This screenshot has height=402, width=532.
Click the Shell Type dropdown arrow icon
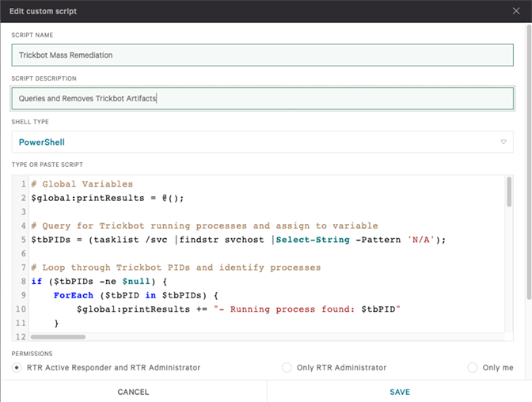503,142
